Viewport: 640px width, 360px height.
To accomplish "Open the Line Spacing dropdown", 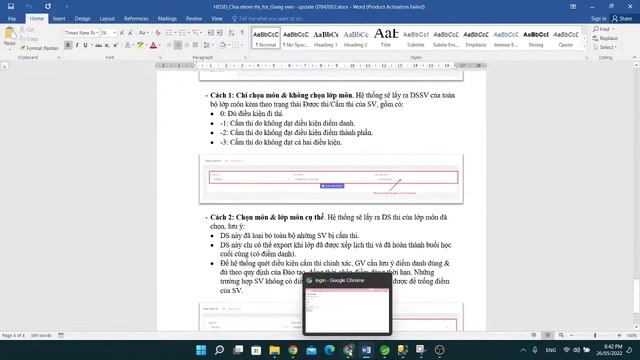I will pyautogui.click(x=208, y=45).
